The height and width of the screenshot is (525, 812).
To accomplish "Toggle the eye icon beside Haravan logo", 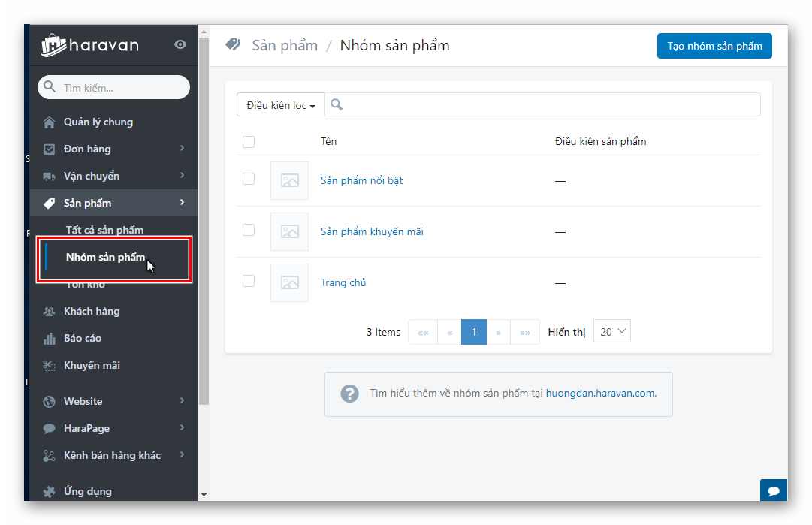I will (180, 45).
